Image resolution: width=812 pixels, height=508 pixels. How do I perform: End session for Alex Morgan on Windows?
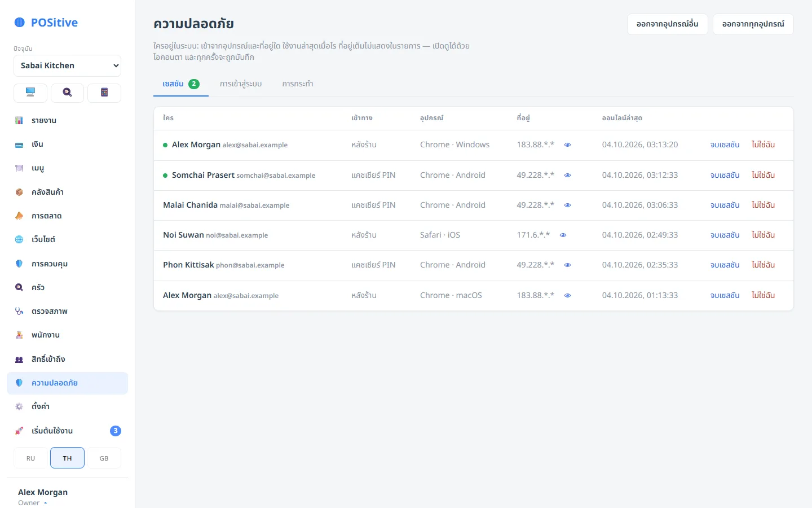coord(725,145)
